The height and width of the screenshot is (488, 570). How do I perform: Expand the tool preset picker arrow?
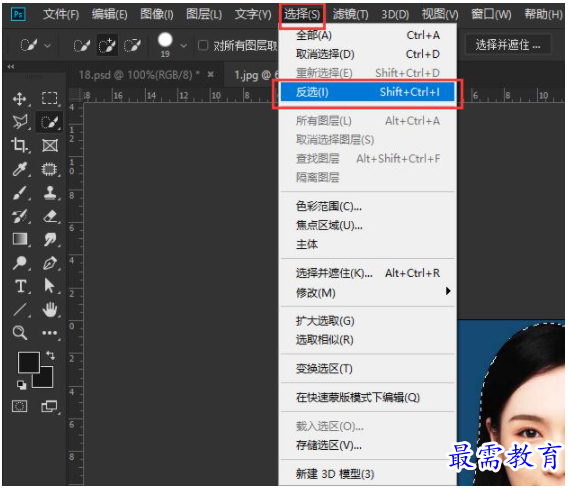[47, 46]
